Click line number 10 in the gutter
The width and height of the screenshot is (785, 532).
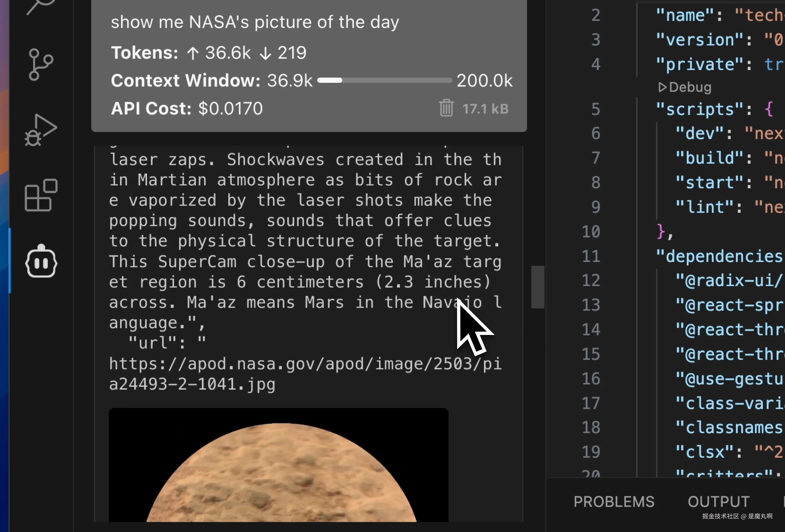click(x=591, y=232)
